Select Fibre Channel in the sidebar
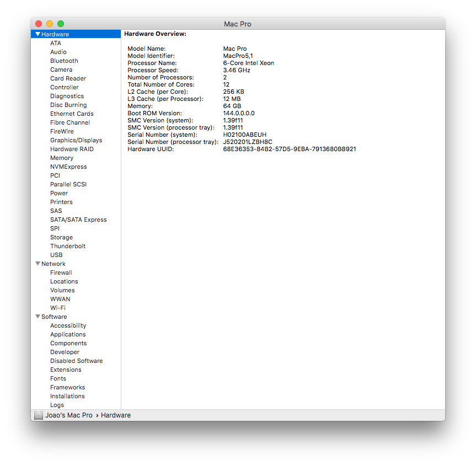Viewport: 476px width, 465px height. (70, 122)
